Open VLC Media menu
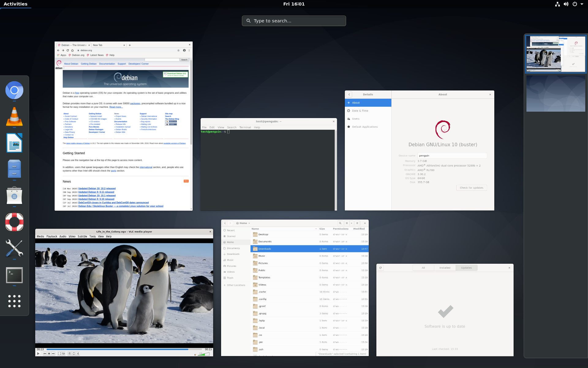588x368 pixels. tap(40, 236)
